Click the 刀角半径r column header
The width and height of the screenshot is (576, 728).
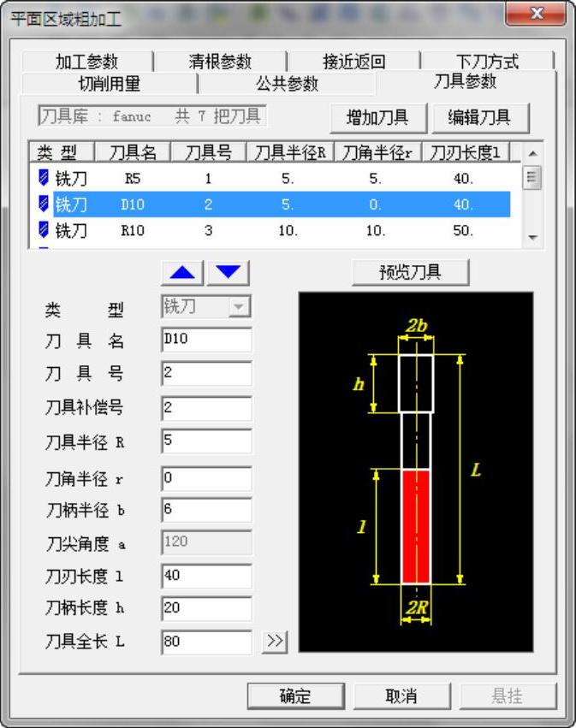pyautogui.click(x=377, y=151)
